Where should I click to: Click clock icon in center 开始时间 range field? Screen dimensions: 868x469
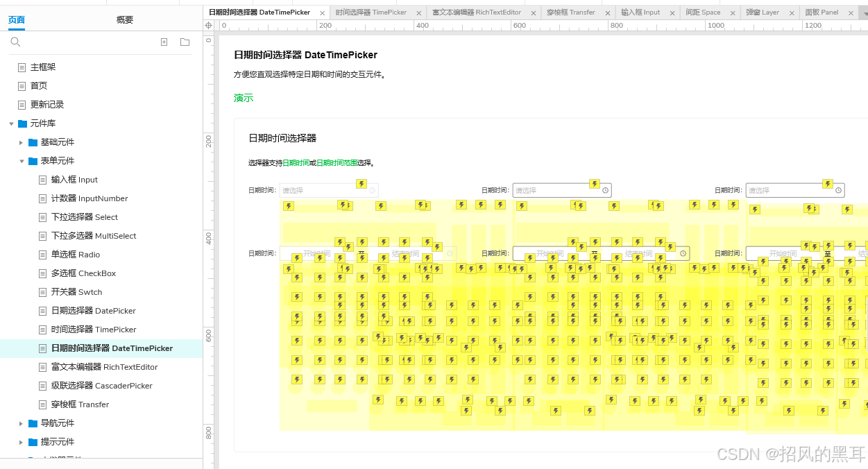[x=683, y=254]
